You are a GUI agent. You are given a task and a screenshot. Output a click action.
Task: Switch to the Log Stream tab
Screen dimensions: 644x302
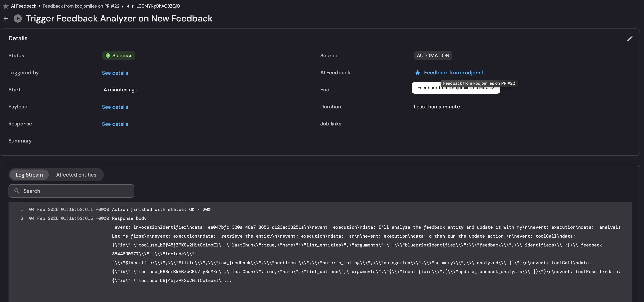29,175
